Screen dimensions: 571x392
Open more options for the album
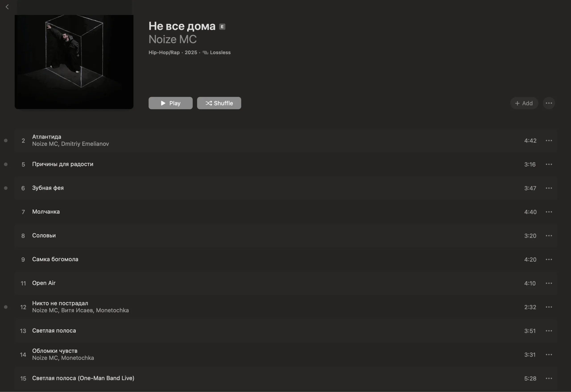tap(549, 103)
